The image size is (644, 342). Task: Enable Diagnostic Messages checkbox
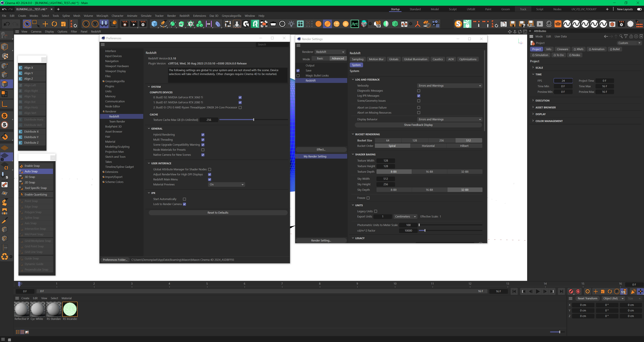pyautogui.click(x=419, y=91)
